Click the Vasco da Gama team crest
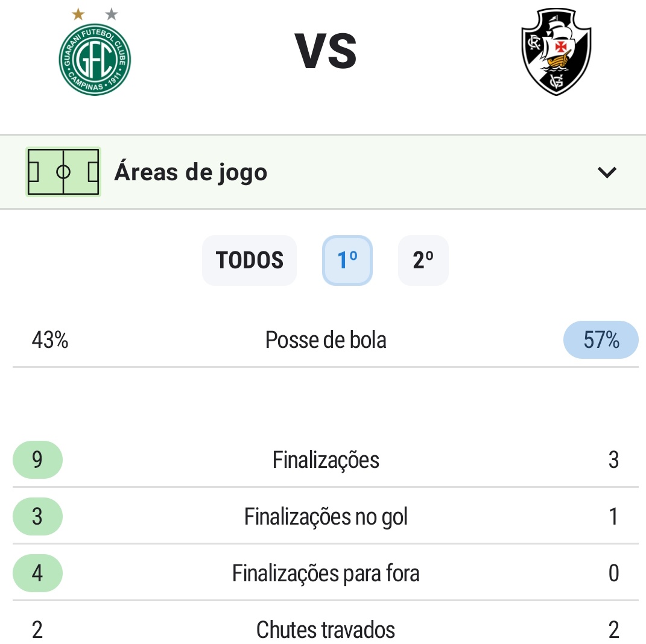The image size is (646, 644). click(556, 52)
